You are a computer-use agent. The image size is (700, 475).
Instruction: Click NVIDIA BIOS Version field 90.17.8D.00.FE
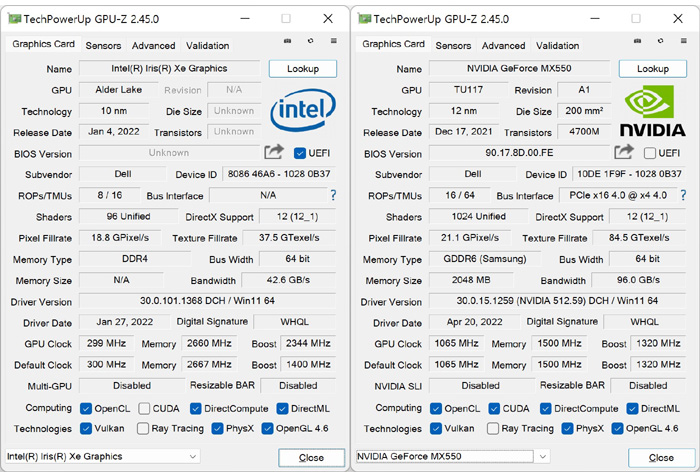(x=519, y=153)
